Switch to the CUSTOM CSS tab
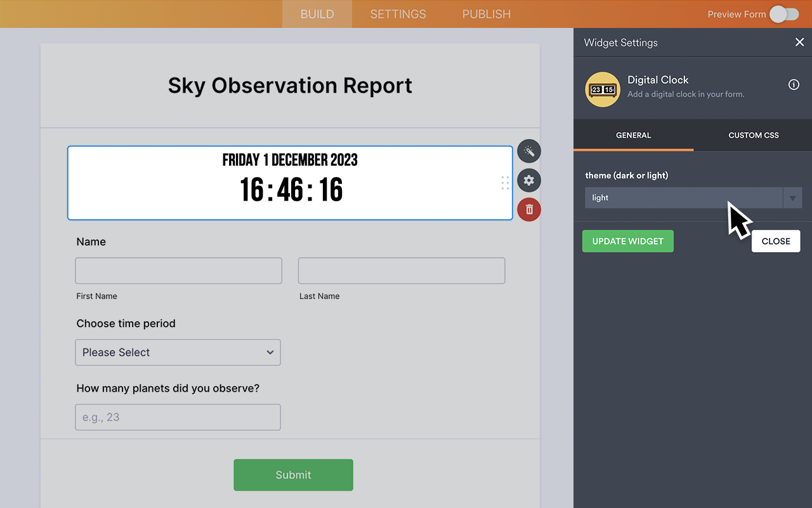The height and width of the screenshot is (508, 812). 753,135
